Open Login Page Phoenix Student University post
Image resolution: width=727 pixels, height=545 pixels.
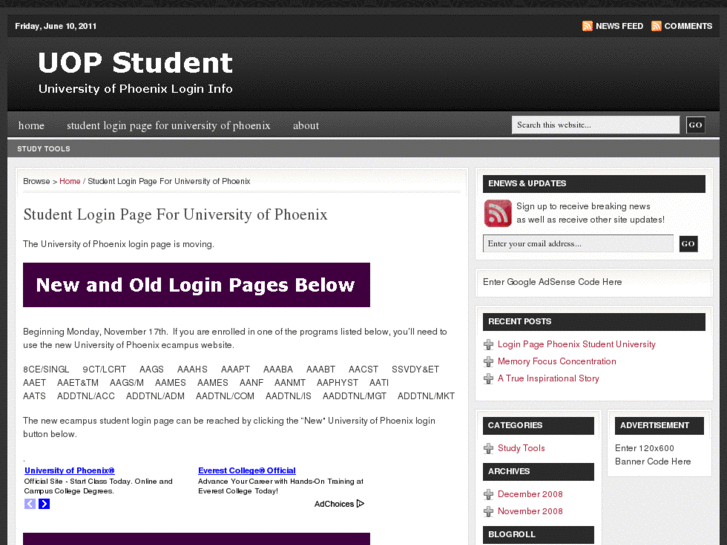pos(576,344)
